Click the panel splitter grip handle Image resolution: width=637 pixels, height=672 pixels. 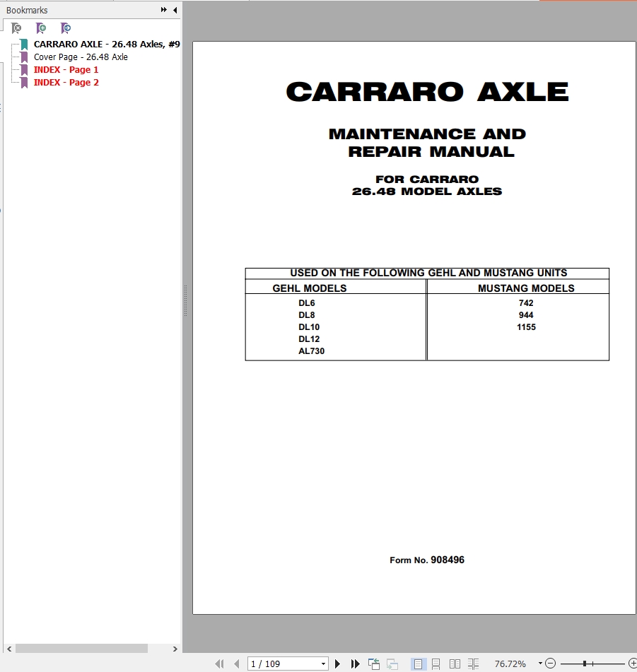(x=185, y=301)
